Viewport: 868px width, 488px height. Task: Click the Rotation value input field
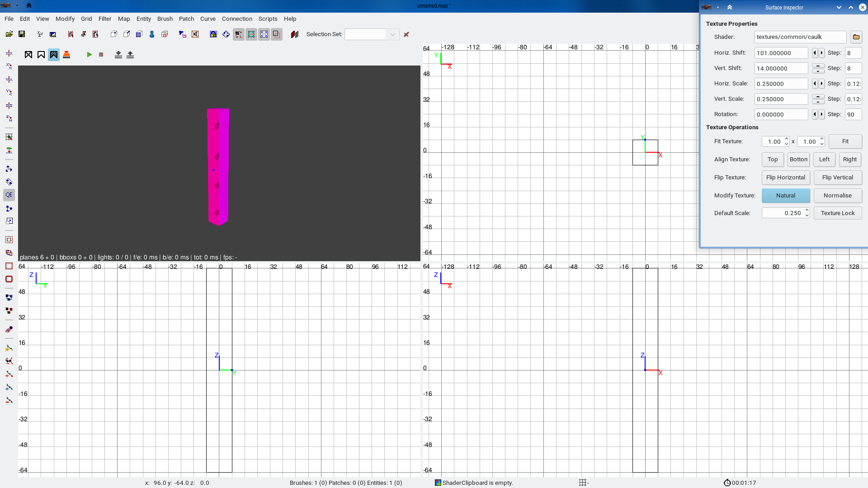coord(781,115)
